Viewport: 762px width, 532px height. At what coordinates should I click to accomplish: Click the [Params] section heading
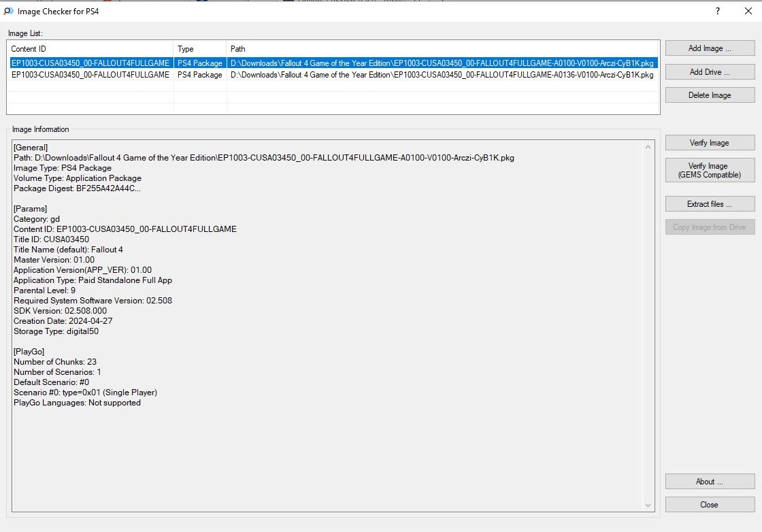(x=30, y=209)
